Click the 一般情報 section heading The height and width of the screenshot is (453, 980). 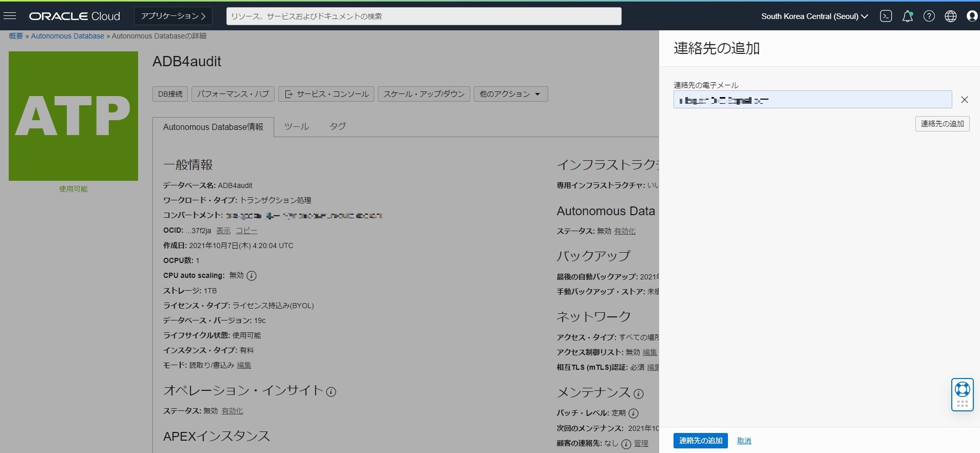click(x=188, y=165)
